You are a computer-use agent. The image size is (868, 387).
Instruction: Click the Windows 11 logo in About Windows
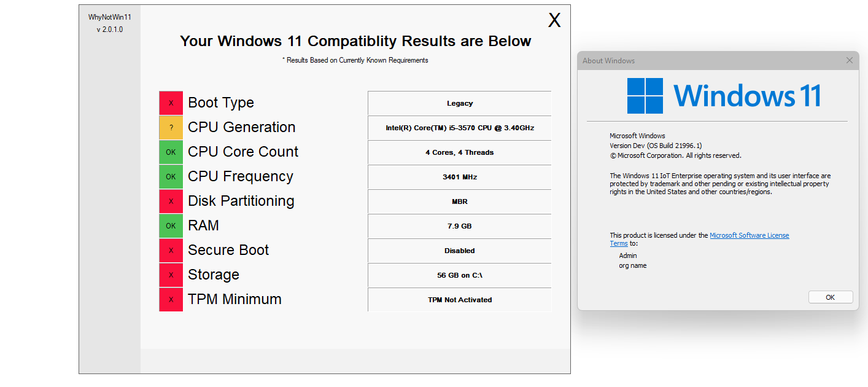tap(724, 96)
